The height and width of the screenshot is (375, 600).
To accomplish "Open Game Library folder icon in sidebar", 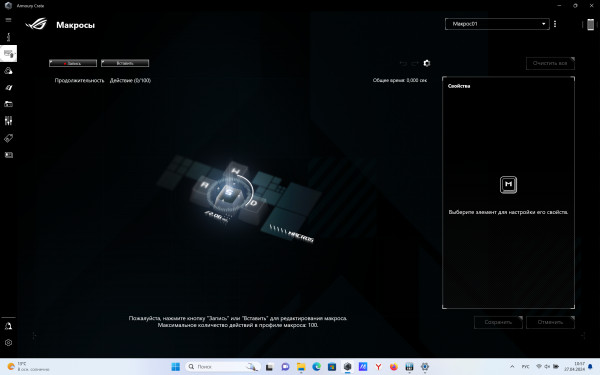I will pos(8,104).
